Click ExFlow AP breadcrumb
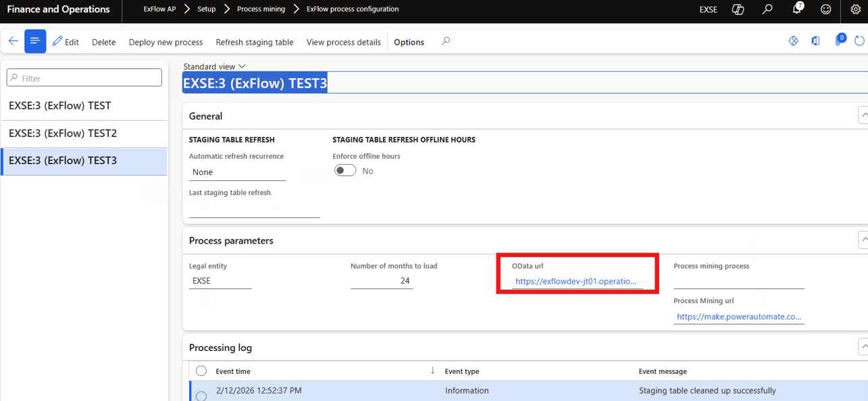Screen dimensions: 868x401 click(159, 9)
